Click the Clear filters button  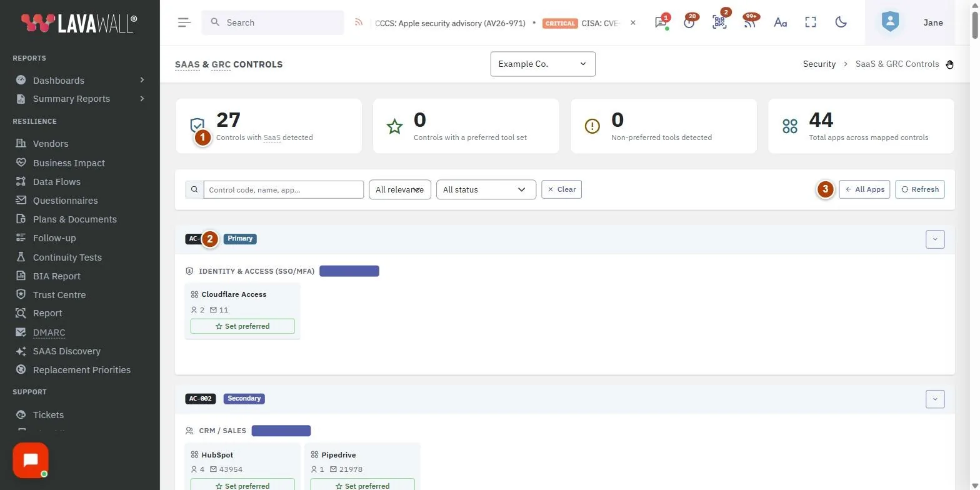pos(561,189)
